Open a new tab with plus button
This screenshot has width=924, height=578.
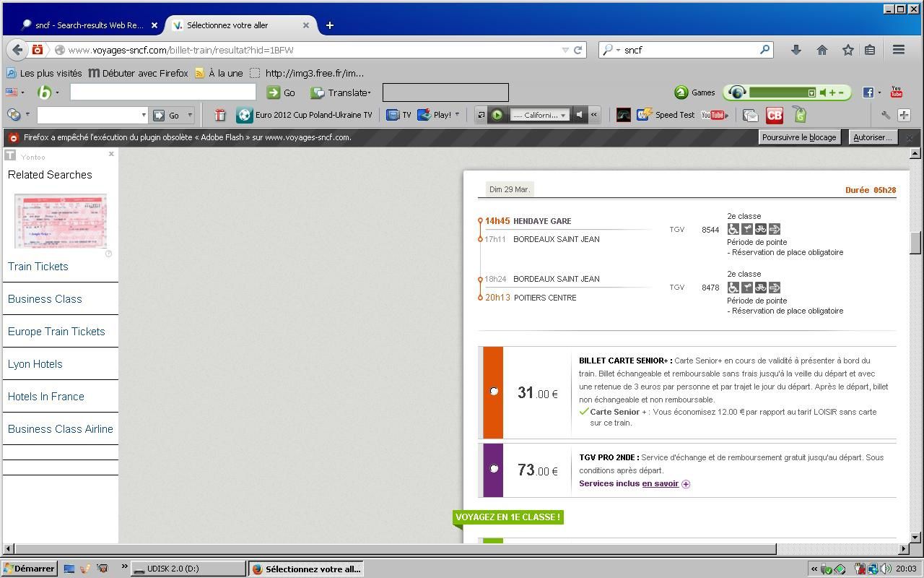pyautogui.click(x=330, y=25)
